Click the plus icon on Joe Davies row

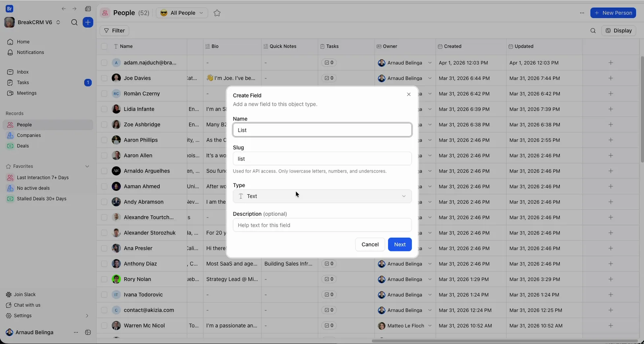(x=611, y=78)
